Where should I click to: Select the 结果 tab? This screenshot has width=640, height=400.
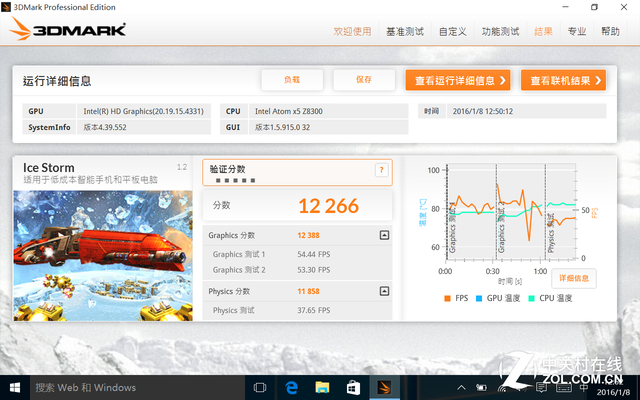pos(543,31)
